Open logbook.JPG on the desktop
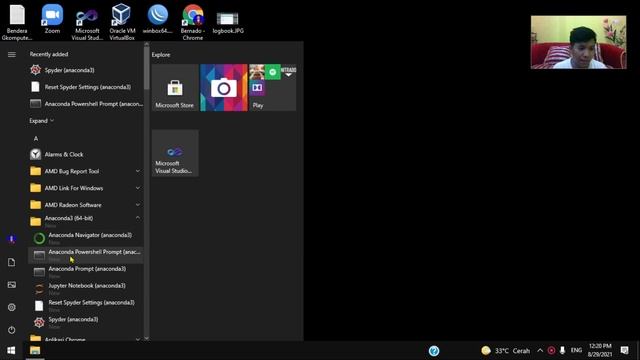The height and width of the screenshot is (360, 640). [x=228, y=22]
